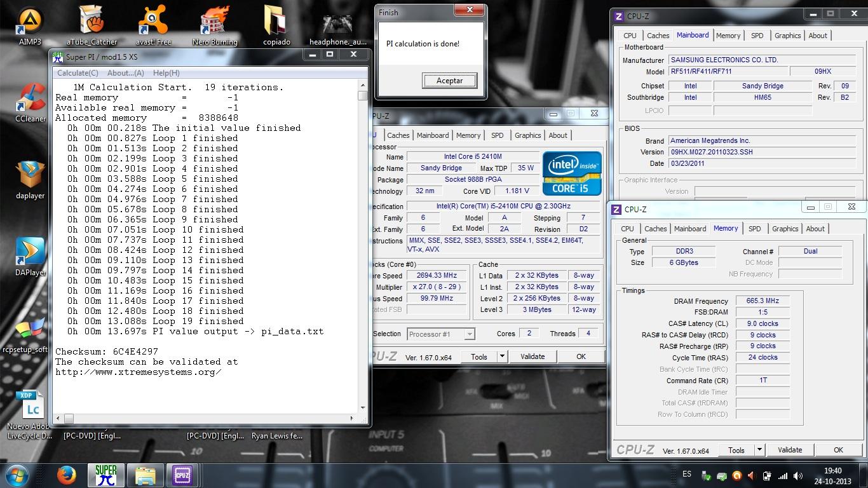Select Mainboard tab in the CPU-Z Memory window
This screenshot has height=488, width=868.
point(690,229)
